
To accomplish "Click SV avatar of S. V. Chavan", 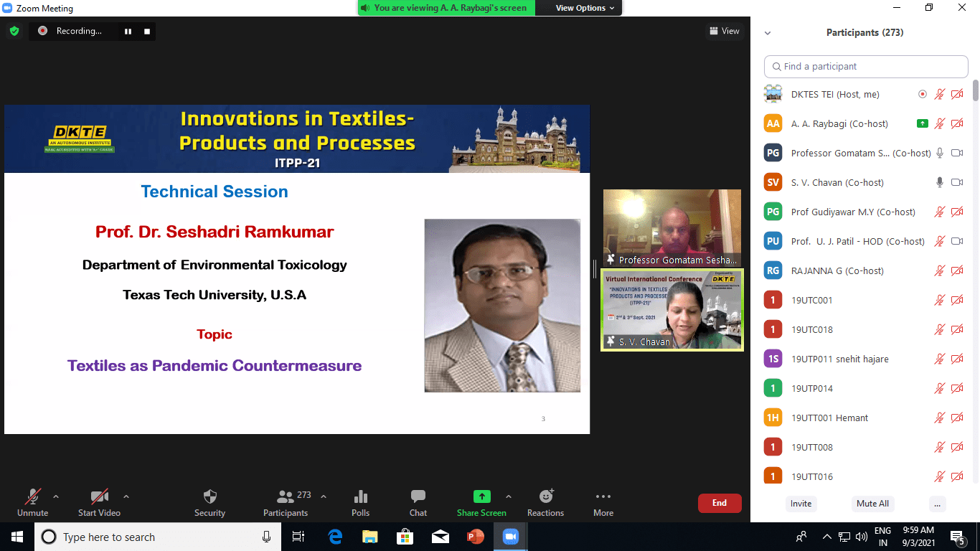I will click(773, 182).
